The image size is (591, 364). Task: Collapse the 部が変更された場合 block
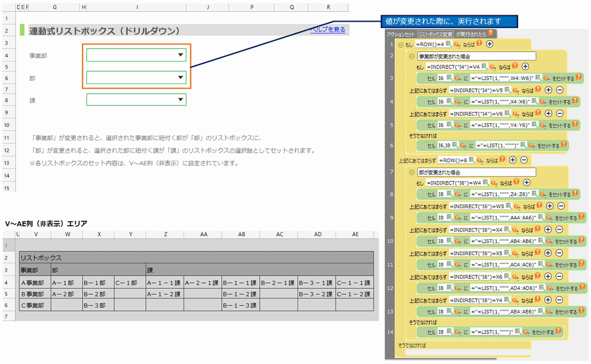point(412,172)
